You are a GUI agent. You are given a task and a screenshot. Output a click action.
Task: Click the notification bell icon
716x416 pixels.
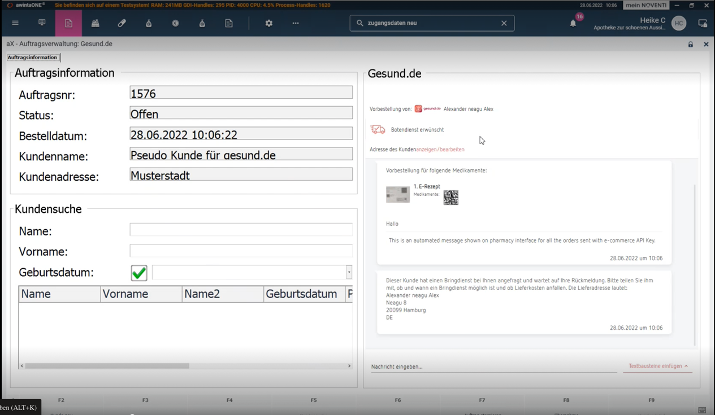(x=573, y=23)
